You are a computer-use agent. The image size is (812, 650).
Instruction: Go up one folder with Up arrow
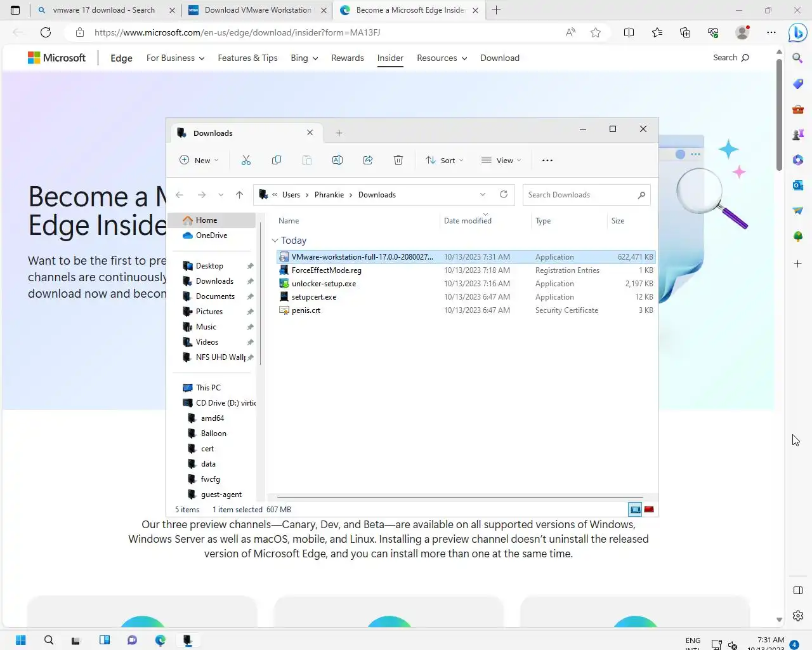(239, 195)
